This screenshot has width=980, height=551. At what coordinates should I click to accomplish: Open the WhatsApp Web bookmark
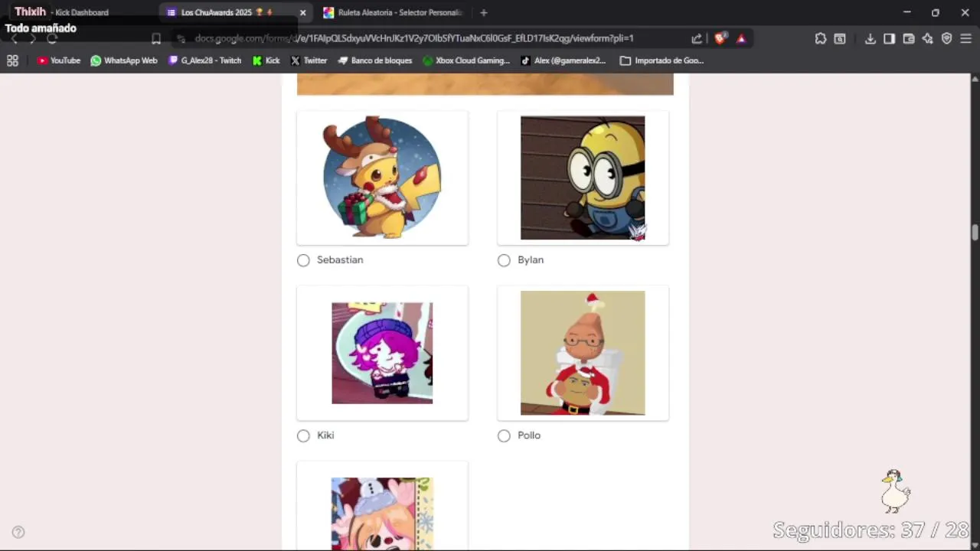123,60
